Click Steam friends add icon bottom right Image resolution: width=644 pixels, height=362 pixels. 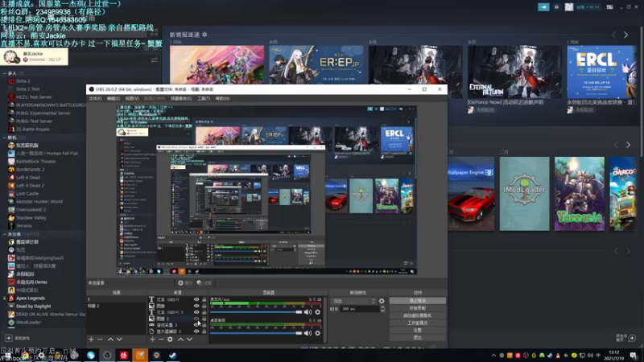click(632, 338)
